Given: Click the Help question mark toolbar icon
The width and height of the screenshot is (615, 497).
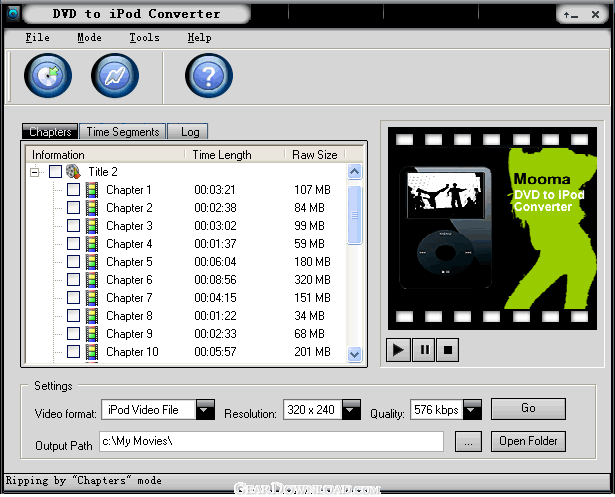Looking at the screenshot, I should tap(209, 76).
